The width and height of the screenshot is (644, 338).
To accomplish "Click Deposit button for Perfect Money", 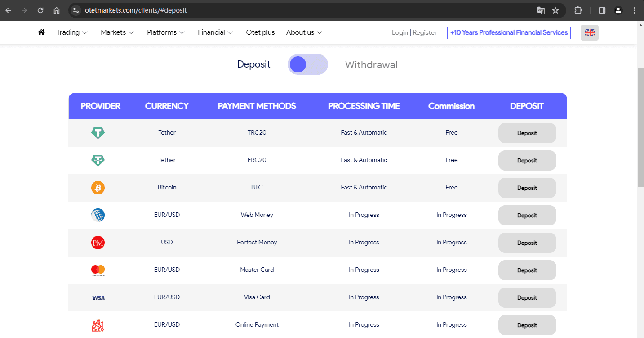I will (x=527, y=243).
